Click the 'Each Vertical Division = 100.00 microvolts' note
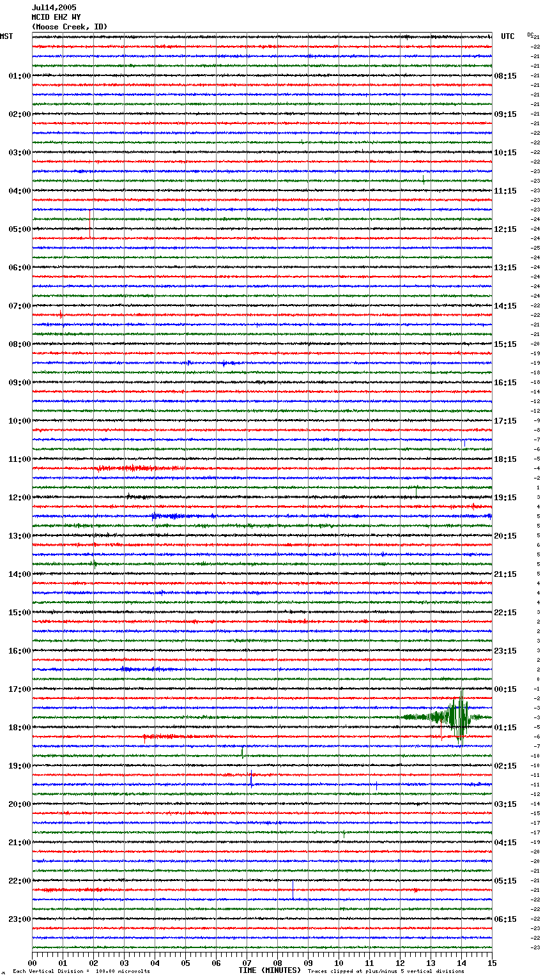Image resolution: width=543 pixels, height=980 pixels. click(x=81, y=971)
